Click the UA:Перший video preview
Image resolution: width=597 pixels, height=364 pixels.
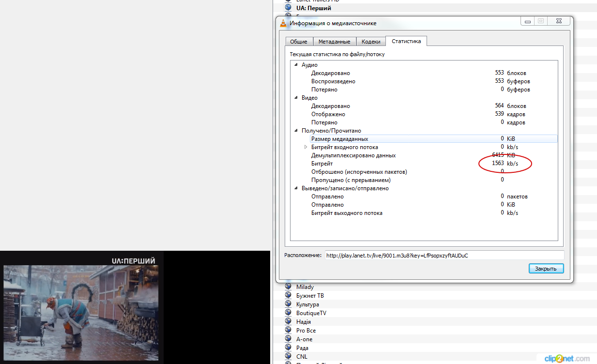pyautogui.click(x=81, y=307)
